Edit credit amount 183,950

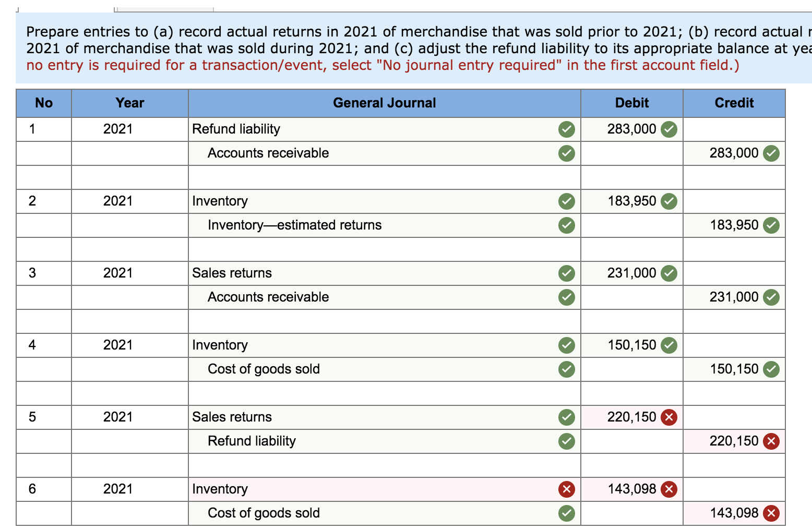click(734, 225)
